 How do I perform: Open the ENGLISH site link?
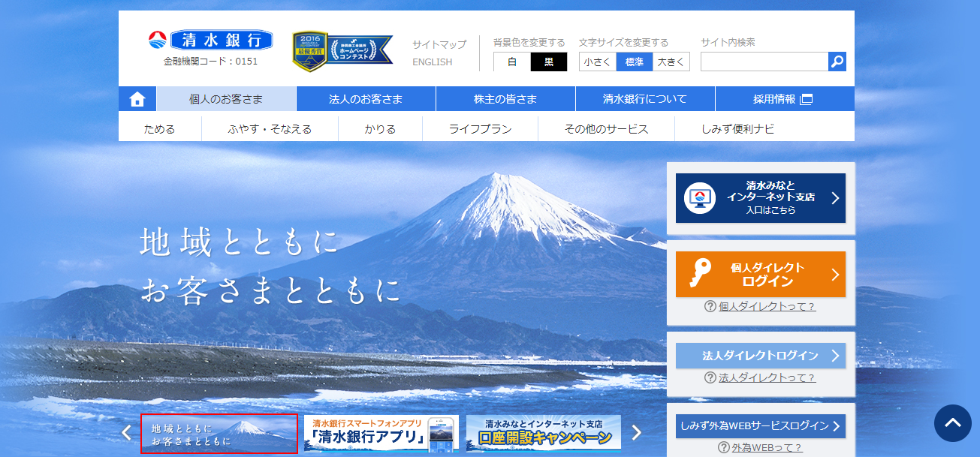[x=432, y=62]
